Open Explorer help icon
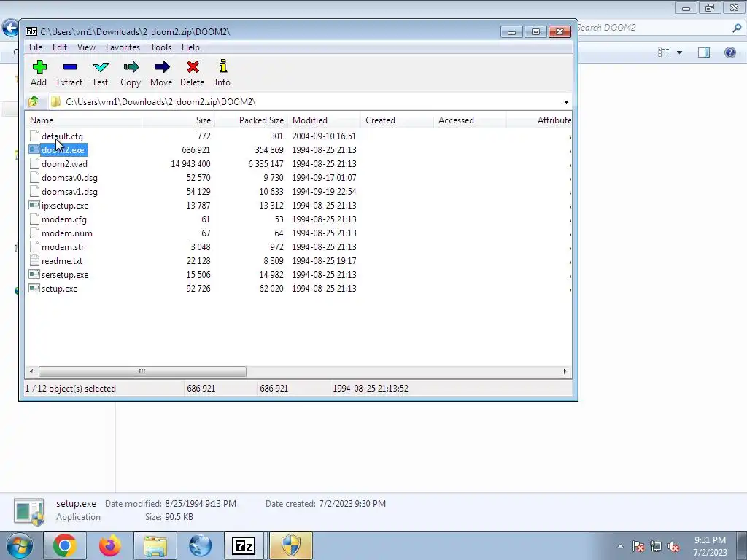The width and height of the screenshot is (747, 560). [x=729, y=52]
